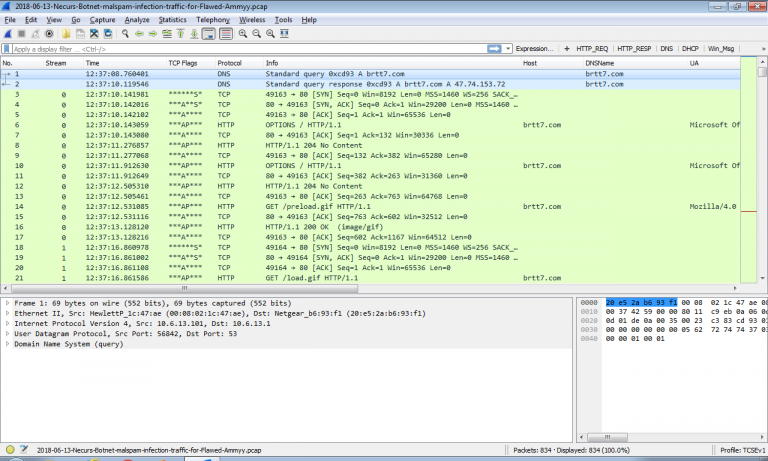Close this capture file icon
Image resolution: width=768 pixels, height=461 pixels.
[94, 34]
